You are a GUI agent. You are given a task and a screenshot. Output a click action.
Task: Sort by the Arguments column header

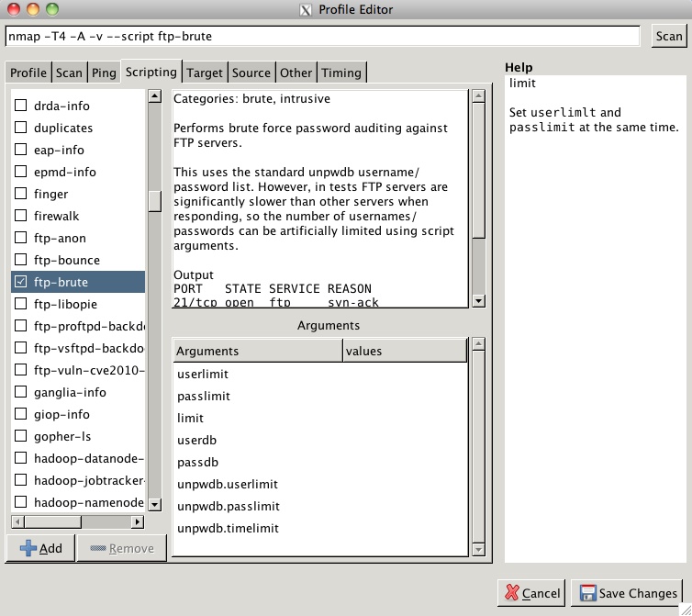(x=257, y=351)
